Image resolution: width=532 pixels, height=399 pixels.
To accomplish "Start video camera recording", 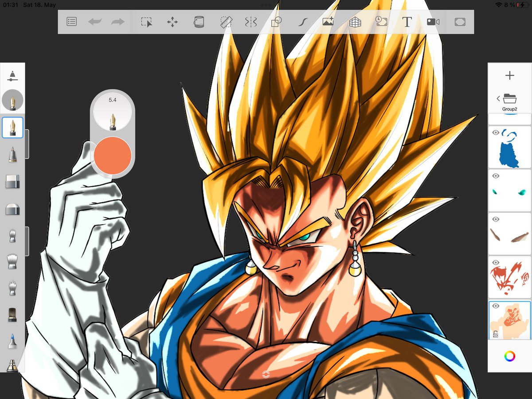I will [x=433, y=22].
